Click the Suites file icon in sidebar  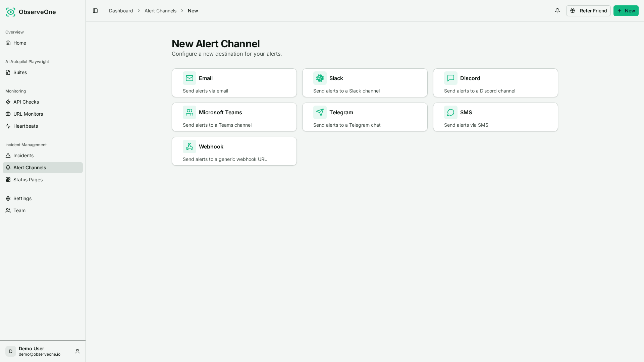tap(8, 72)
